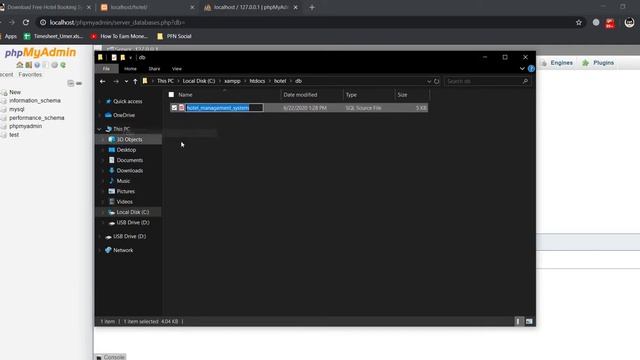Viewport: 640px width, 360px height.
Task: Open the test database
Action: 14,135
